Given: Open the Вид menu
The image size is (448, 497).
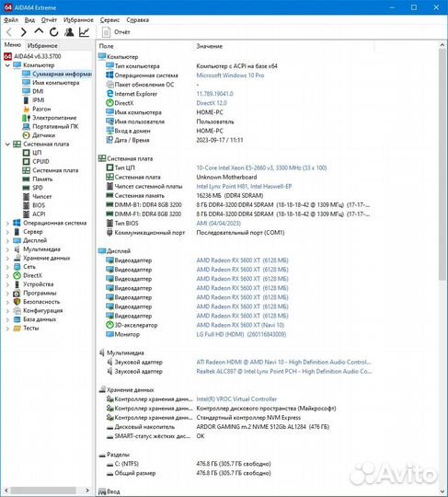Looking at the screenshot, I should [x=29, y=20].
